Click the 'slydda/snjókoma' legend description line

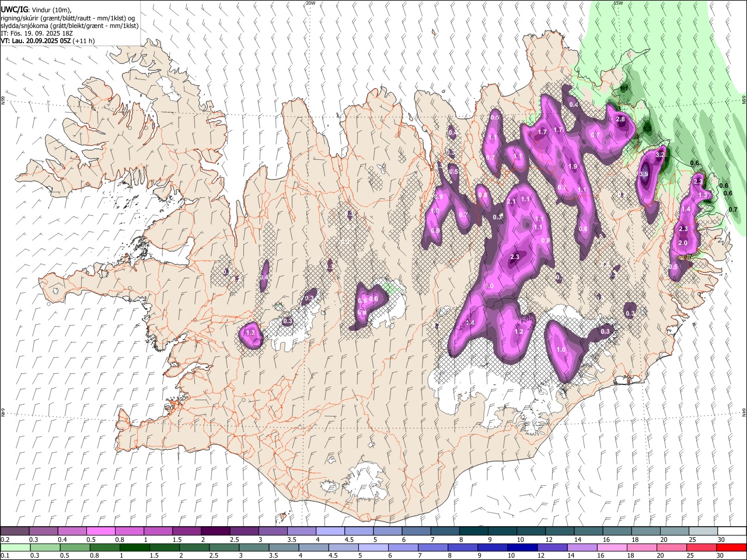69,26
